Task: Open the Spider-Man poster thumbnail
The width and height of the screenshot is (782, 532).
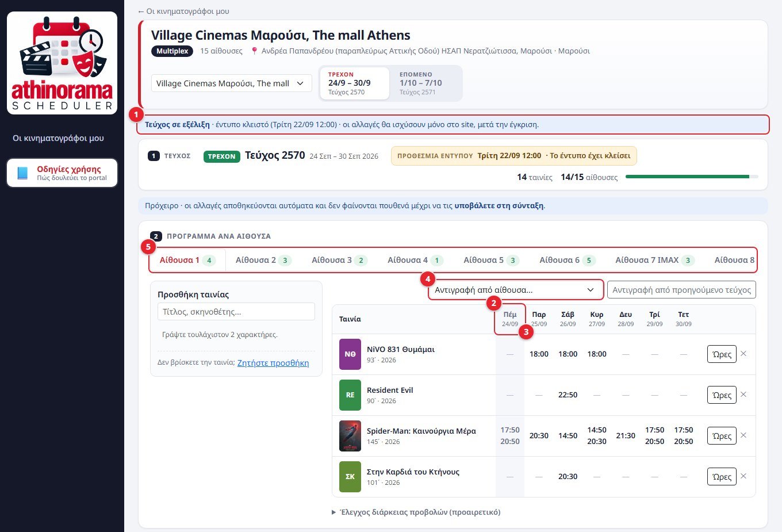Action: click(350, 436)
